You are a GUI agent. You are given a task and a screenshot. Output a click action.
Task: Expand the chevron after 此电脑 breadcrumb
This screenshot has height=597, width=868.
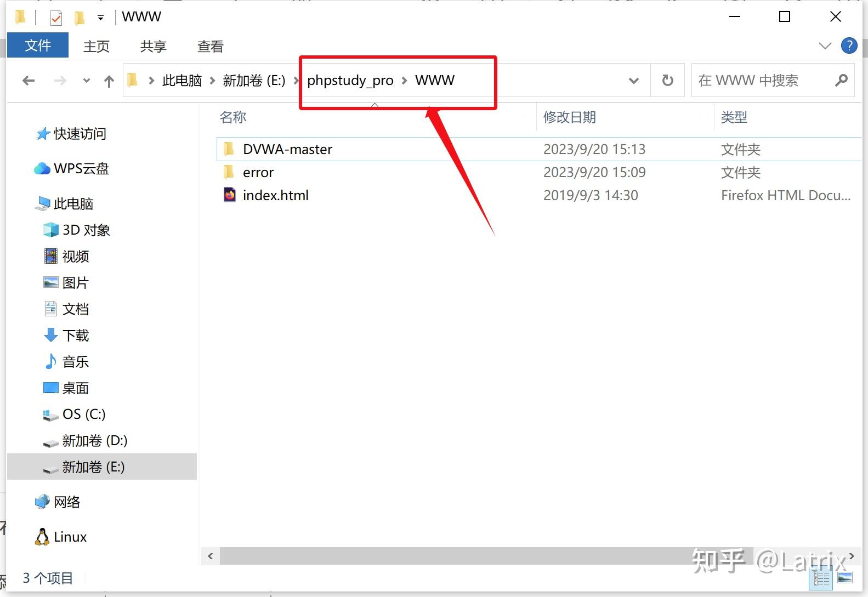pyautogui.click(x=212, y=81)
